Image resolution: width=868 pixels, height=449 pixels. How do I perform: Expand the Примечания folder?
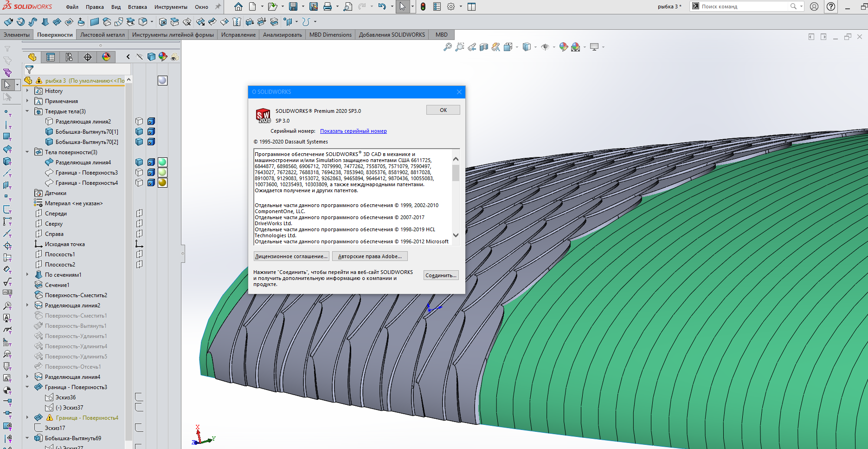[27, 101]
